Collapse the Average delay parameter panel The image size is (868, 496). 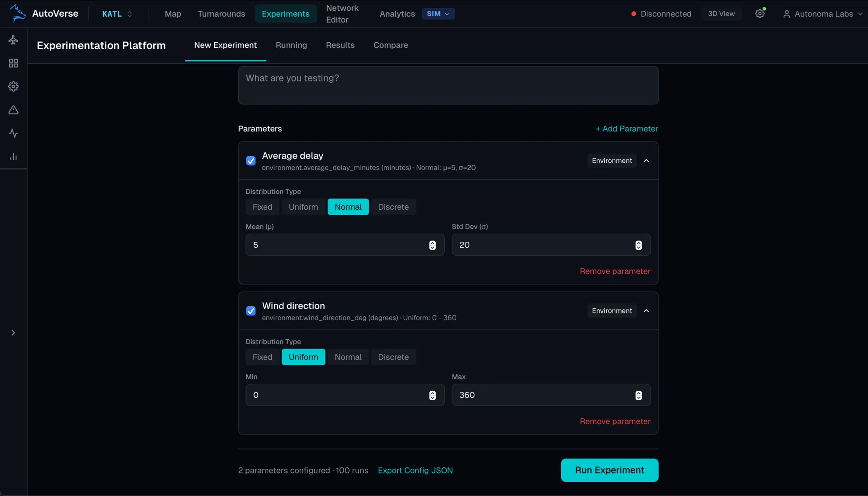click(646, 161)
